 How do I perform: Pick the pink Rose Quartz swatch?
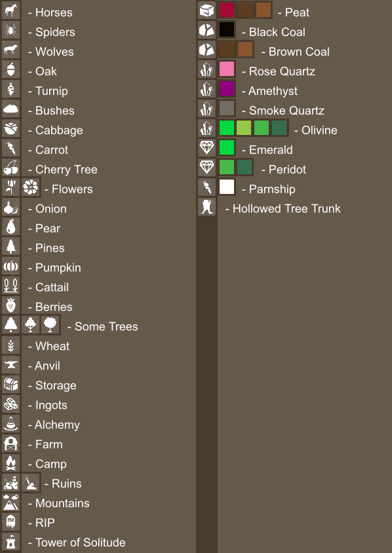click(227, 69)
